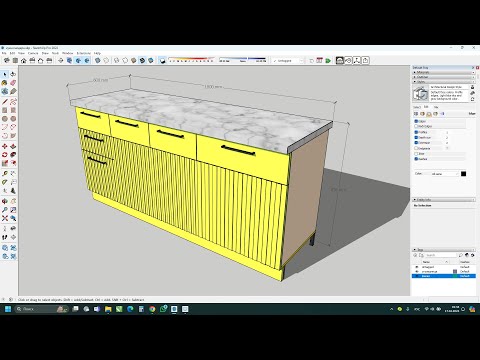Click the Create new style button
The height and width of the screenshot is (360, 480).
pos(472,94)
